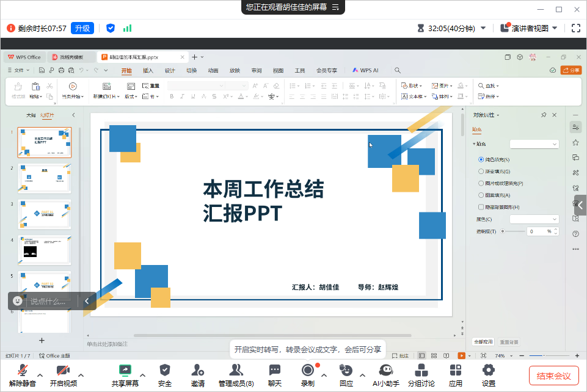Click the orange slideshow play button in status bar

pos(461,356)
